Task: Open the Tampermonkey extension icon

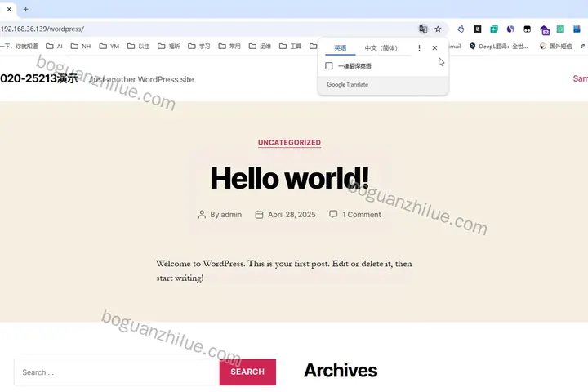Action: point(527,29)
